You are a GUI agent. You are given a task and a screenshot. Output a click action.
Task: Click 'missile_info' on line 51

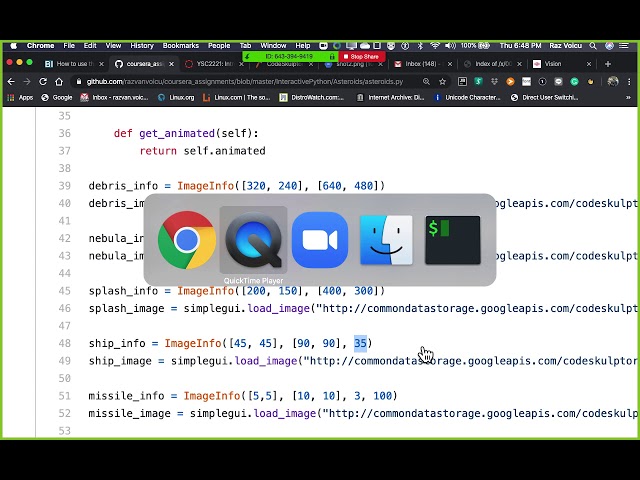coord(126,396)
